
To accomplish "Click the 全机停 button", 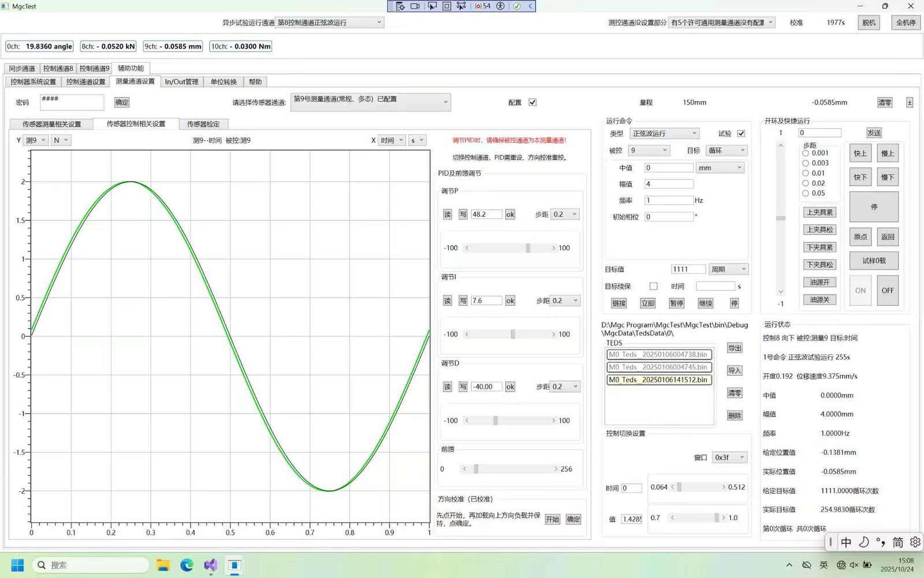I will point(905,23).
